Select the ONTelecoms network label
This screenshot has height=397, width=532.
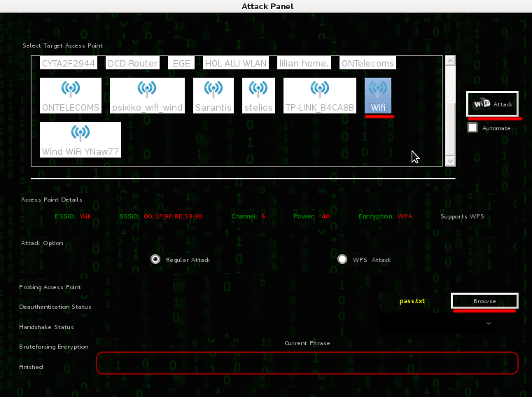[x=367, y=63]
